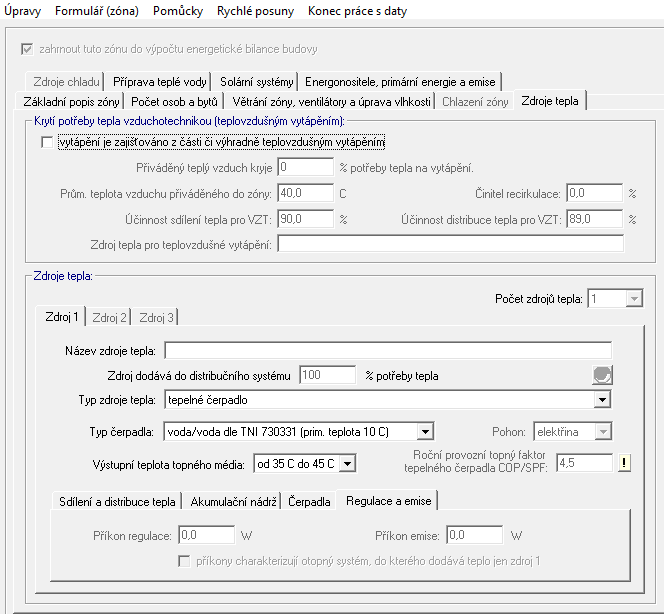
Task: Switch to Sdílení a distribuce tepla tab
Action: tap(117, 502)
